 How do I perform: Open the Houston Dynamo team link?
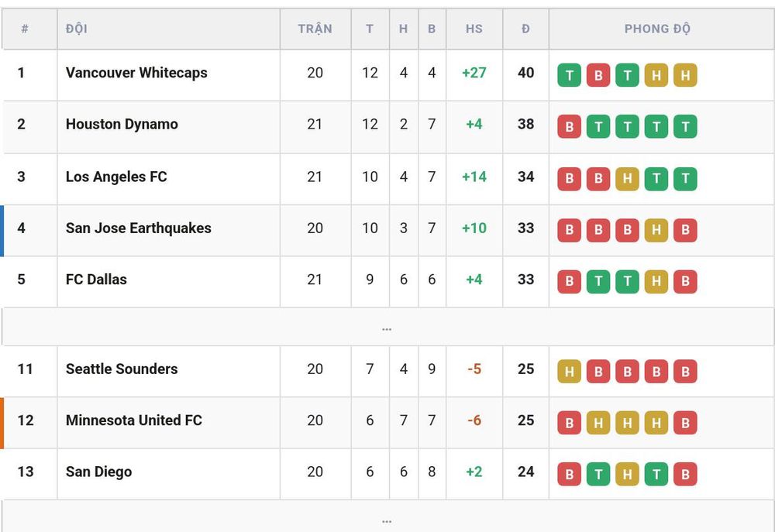click(x=122, y=124)
